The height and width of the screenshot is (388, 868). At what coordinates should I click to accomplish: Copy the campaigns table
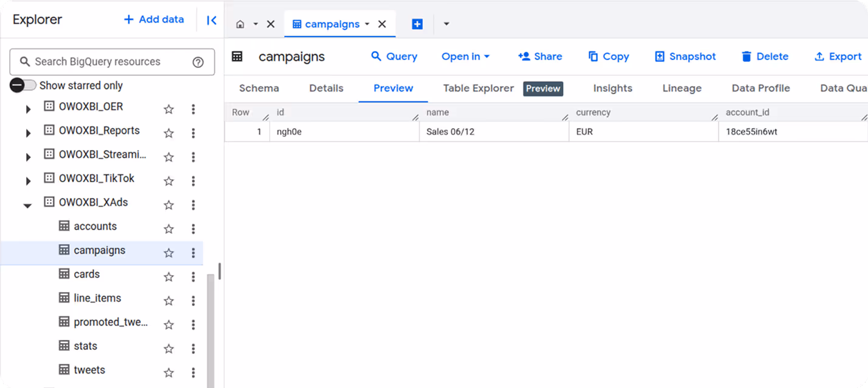point(609,56)
